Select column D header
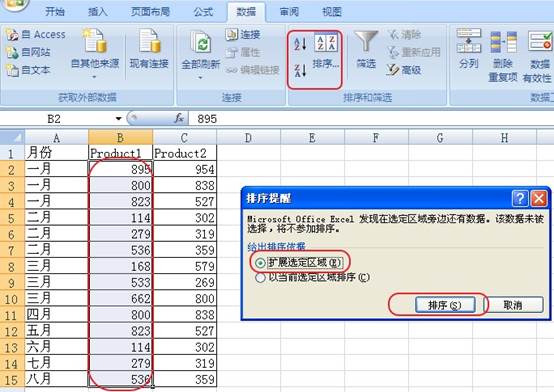 tap(248, 137)
